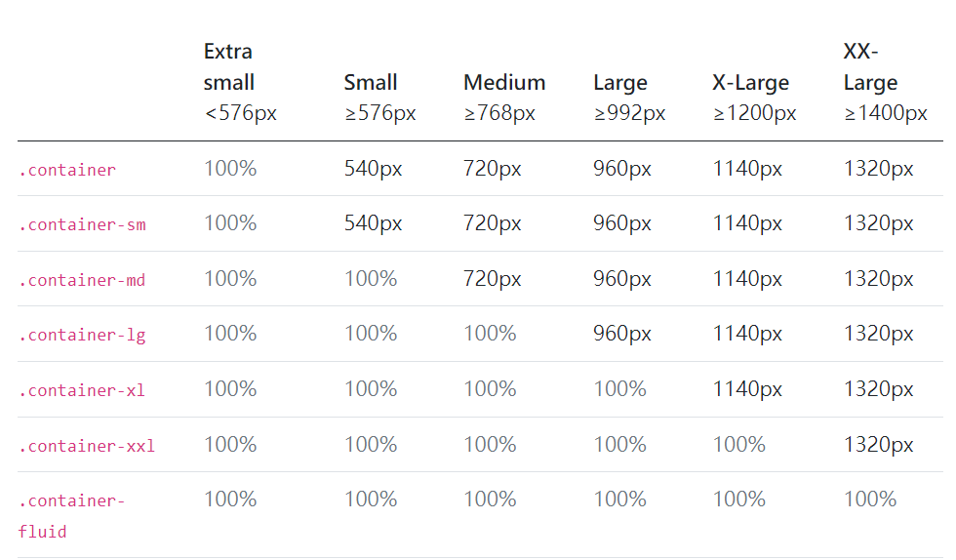Select the X-Large column header

[x=750, y=83]
